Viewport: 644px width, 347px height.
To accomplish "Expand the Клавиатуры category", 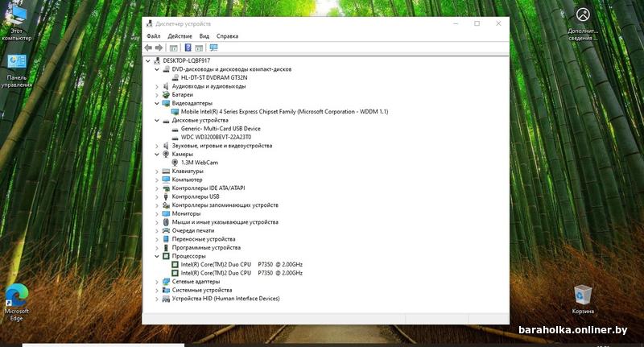I will [x=157, y=171].
